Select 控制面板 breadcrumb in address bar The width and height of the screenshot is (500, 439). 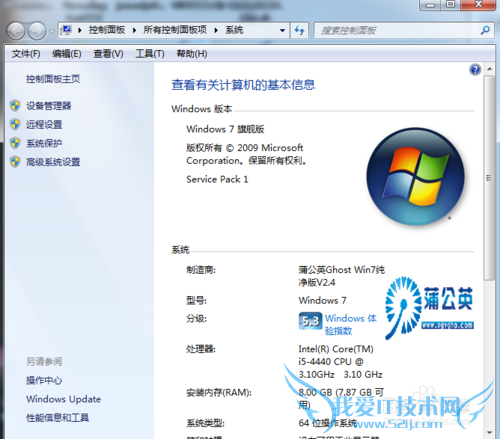[x=107, y=30]
